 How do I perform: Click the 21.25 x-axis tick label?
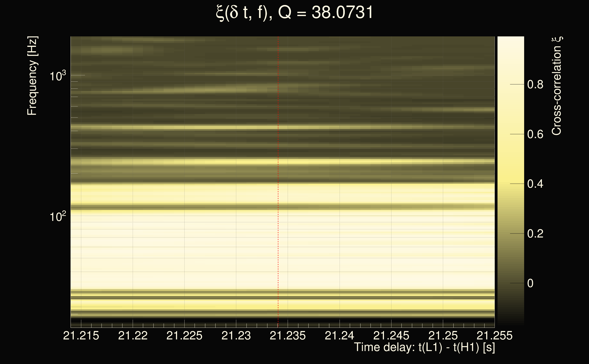coord(443,336)
